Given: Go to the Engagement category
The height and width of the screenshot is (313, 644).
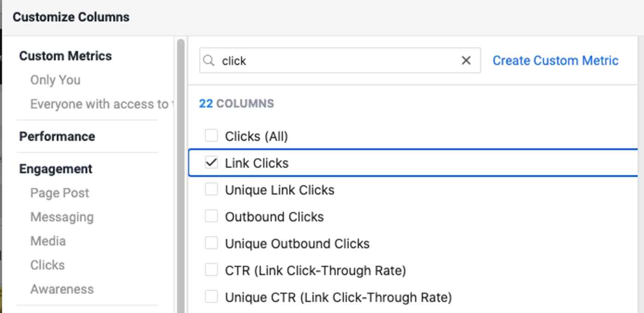Looking at the screenshot, I should 56,169.
